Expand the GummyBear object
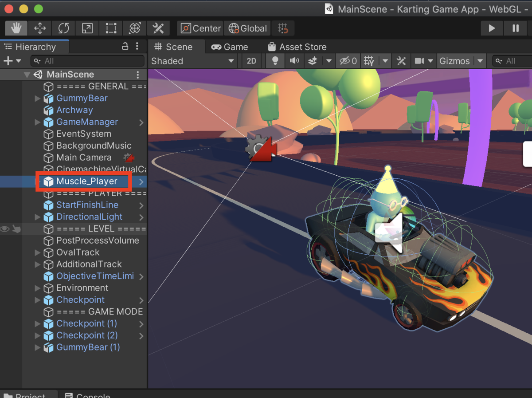532x398 pixels. (x=38, y=98)
